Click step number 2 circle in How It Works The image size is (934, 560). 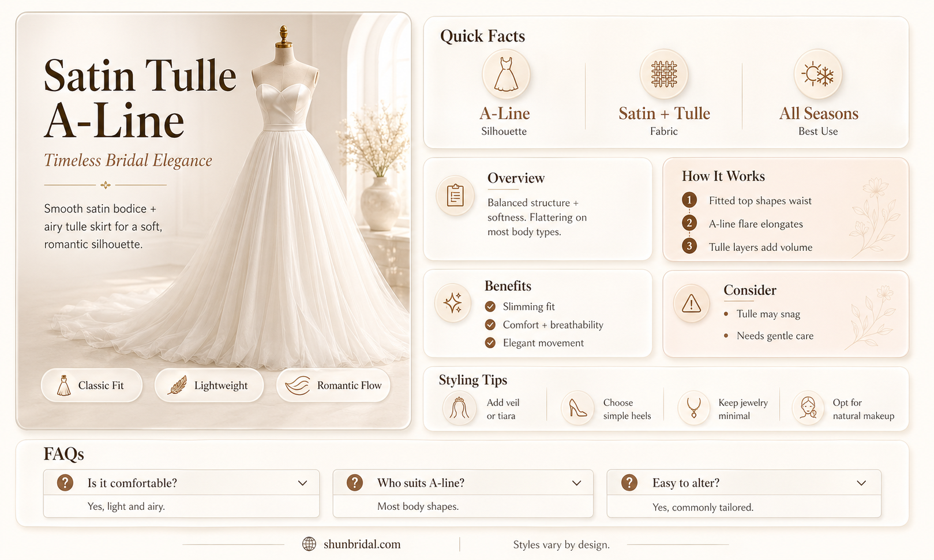(689, 223)
